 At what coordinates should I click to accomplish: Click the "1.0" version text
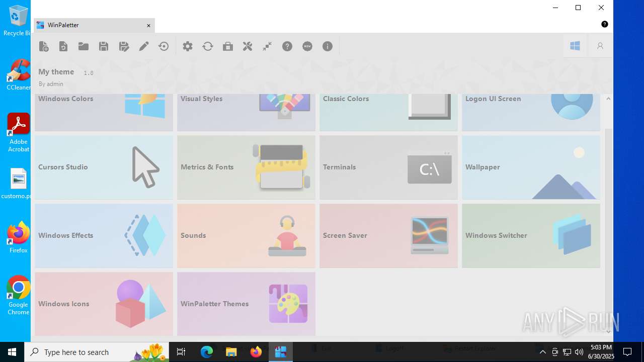(89, 73)
